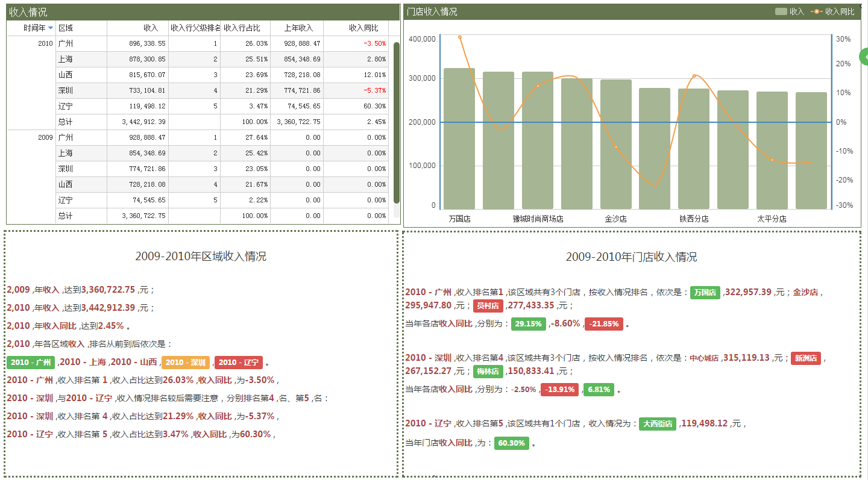Click the 收入同比 column header in the table
This screenshot has width=868, height=480.
356,28
